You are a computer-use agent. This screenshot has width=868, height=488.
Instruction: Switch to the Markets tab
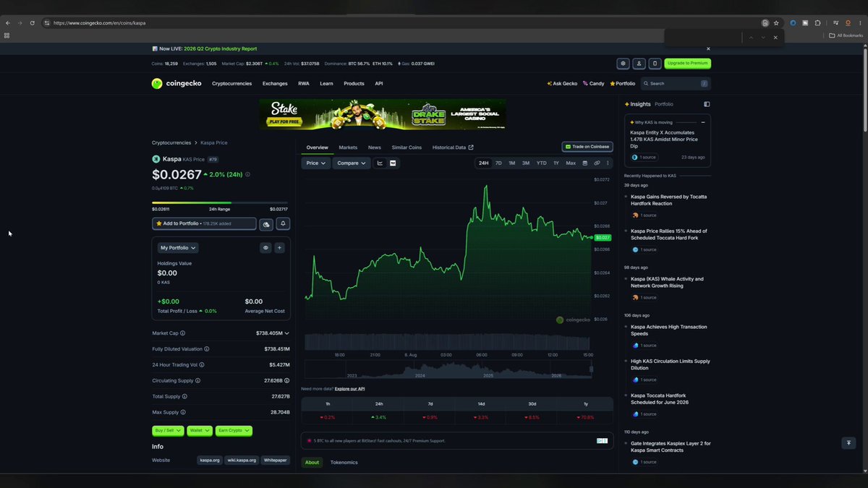(x=348, y=147)
